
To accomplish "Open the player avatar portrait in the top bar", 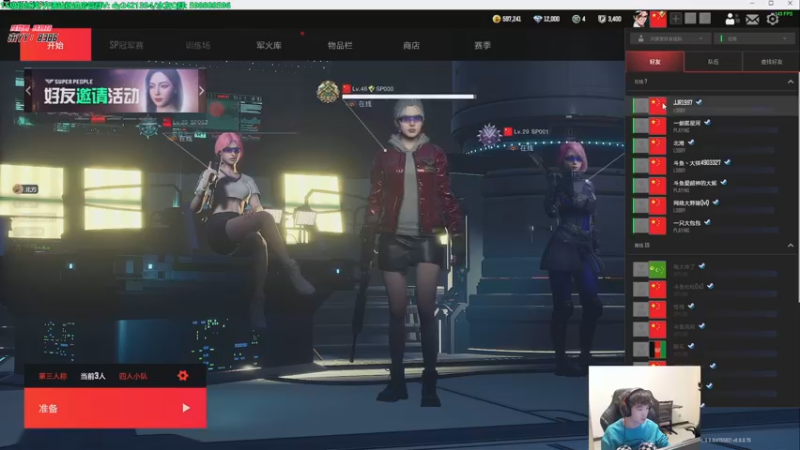I will (640, 19).
